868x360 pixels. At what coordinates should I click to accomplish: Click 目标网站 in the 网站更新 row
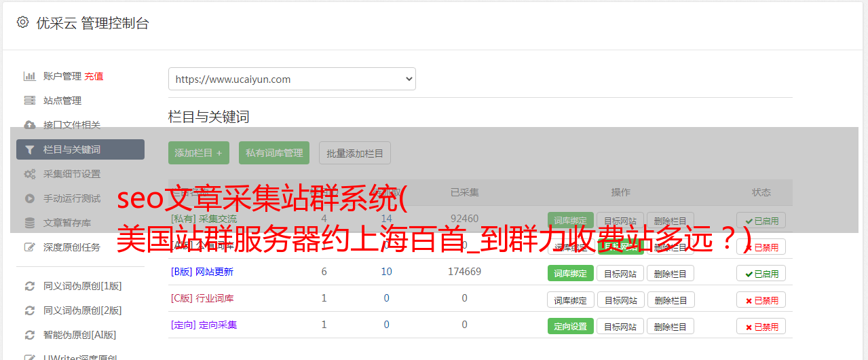[x=620, y=273]
